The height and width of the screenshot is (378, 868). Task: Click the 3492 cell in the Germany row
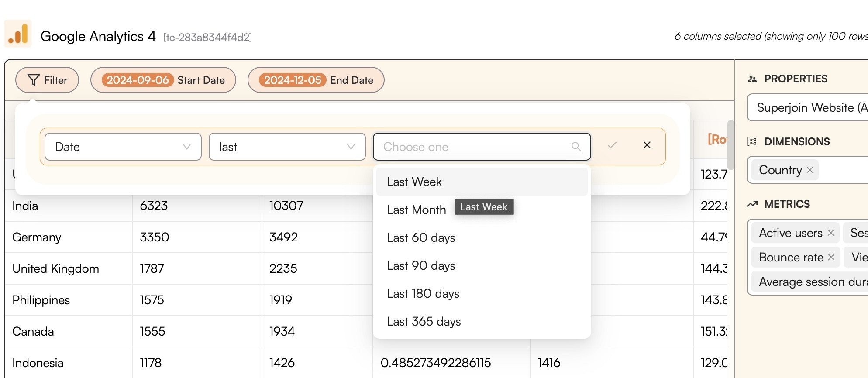(317, 237)
